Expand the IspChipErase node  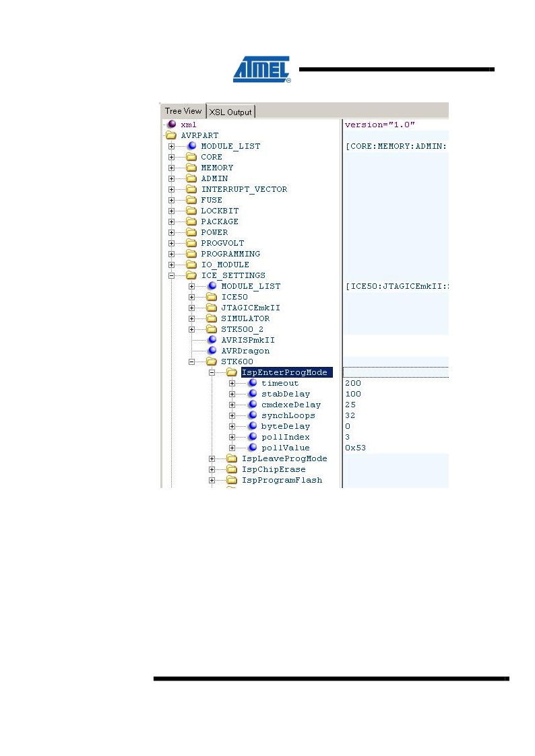point(212,470)
